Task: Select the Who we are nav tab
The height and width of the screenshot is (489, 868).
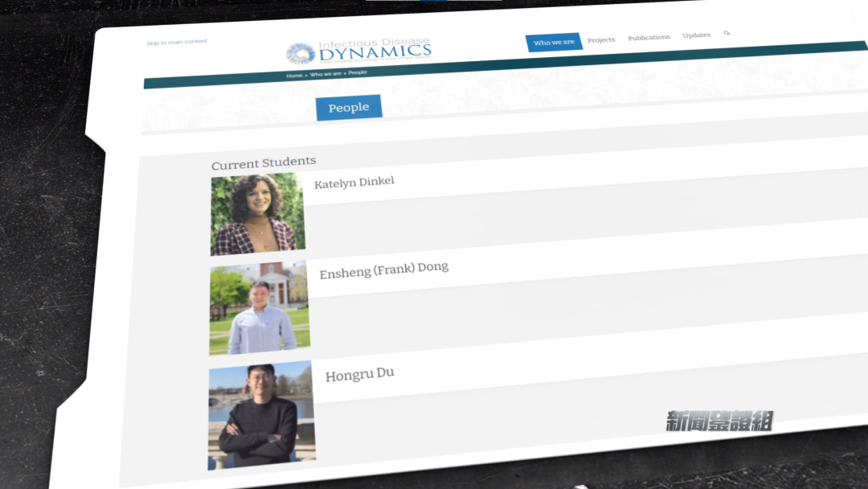Action: [x=554, y=42]
